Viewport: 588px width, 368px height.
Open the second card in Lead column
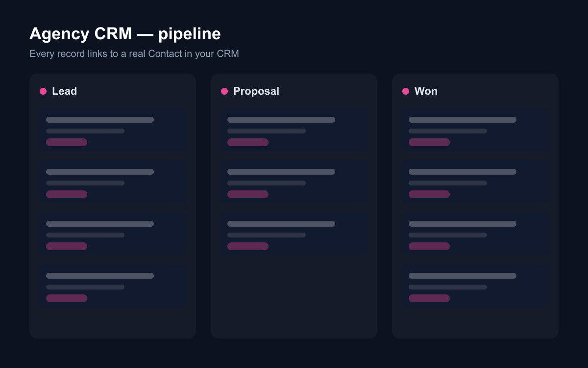click(113, 182)
